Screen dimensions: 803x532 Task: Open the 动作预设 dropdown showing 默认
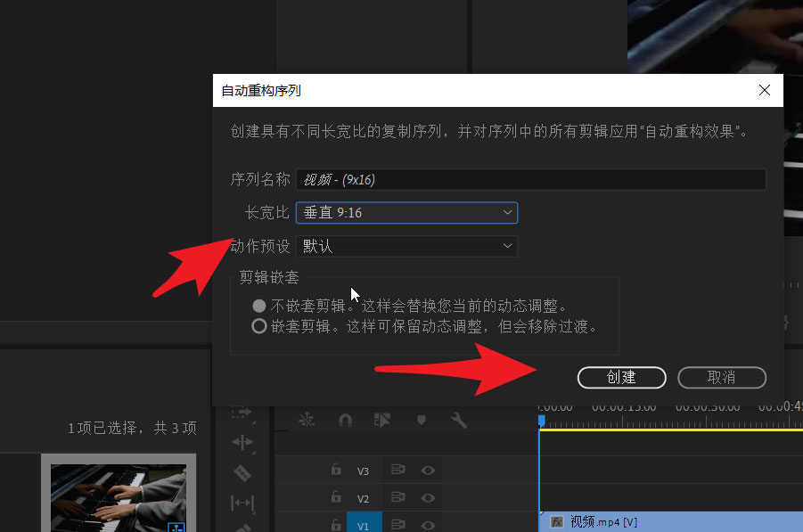tap(406, 246)
